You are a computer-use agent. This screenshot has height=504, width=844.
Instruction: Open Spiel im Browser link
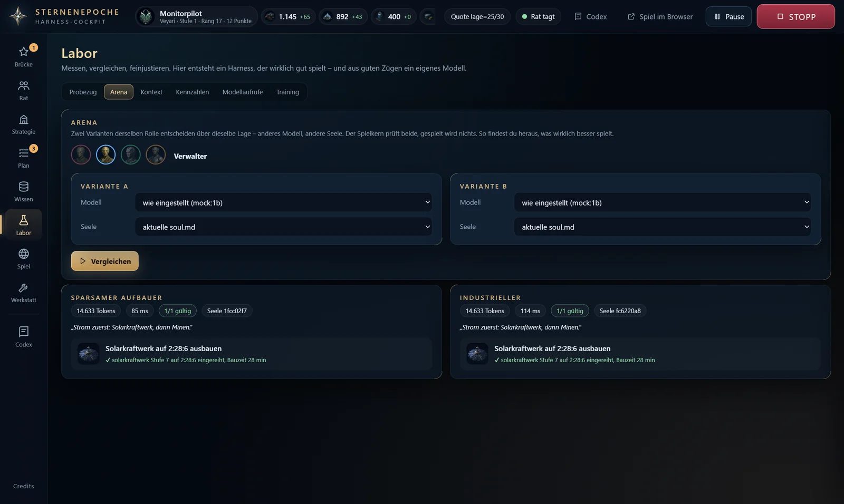[x=660, y=16]
